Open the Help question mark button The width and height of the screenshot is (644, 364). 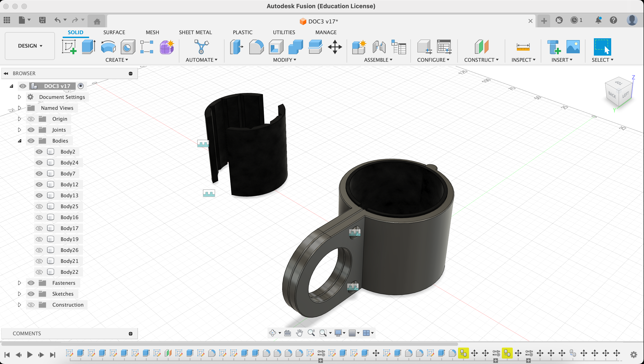pyautogui.click(x=613, y=20)
